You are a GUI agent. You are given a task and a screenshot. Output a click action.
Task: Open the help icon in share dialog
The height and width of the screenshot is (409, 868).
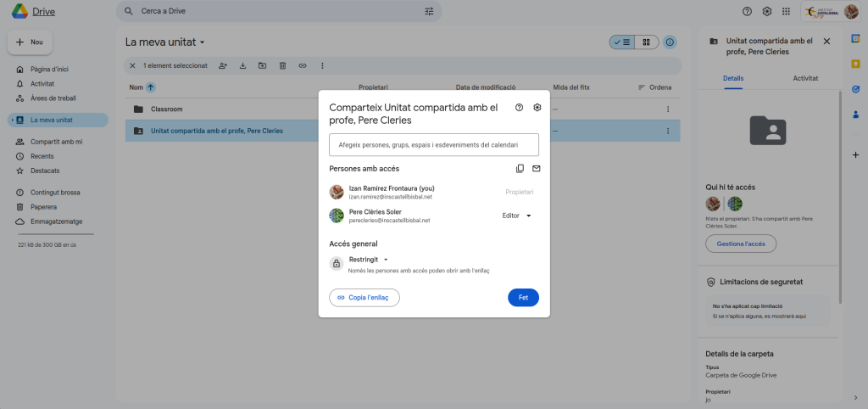click(519, 108)
